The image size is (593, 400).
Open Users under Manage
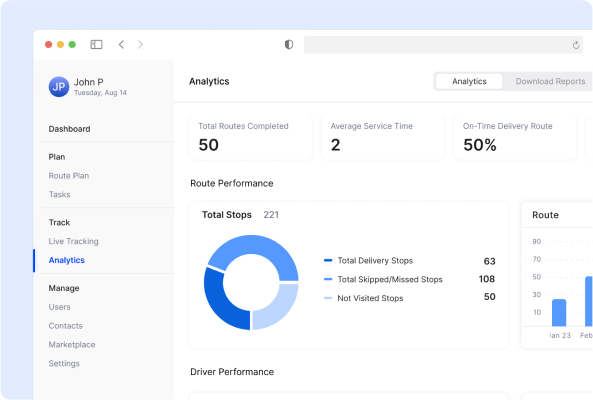click(x=59, y=307)
